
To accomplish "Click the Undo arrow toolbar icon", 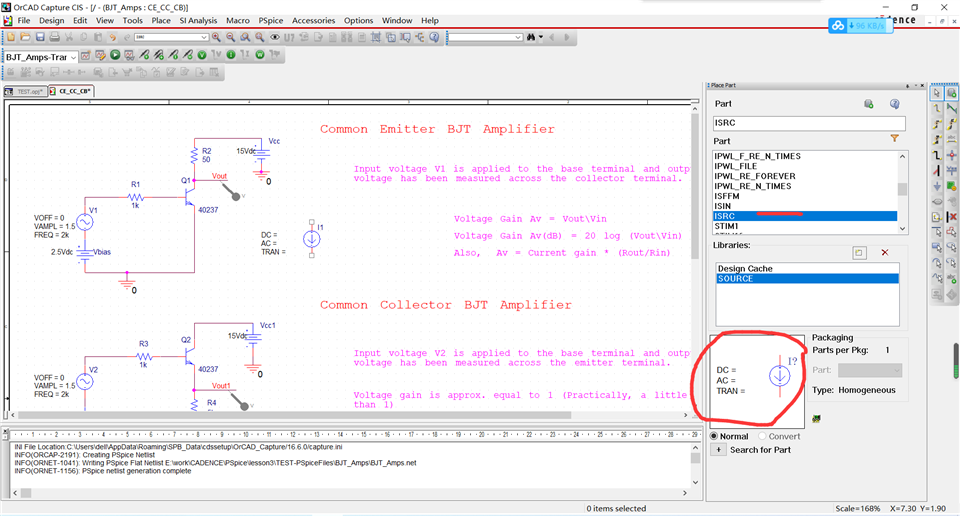I will [113, 37].
